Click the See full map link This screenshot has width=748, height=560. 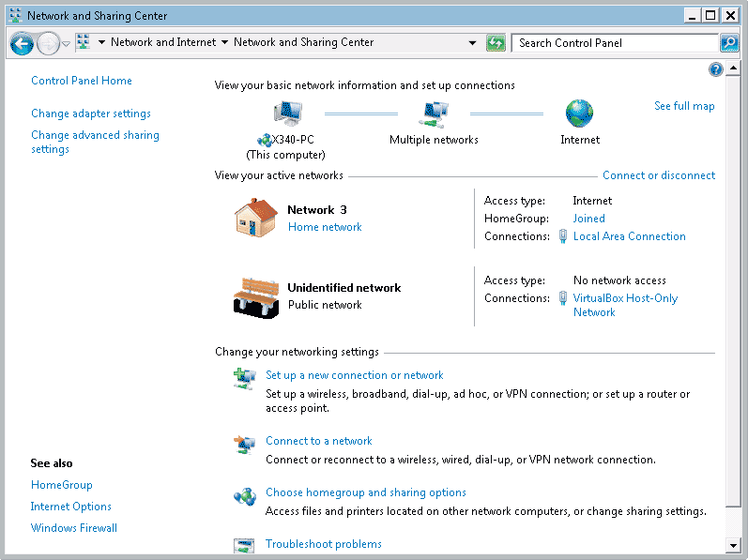tap(684, 106)
